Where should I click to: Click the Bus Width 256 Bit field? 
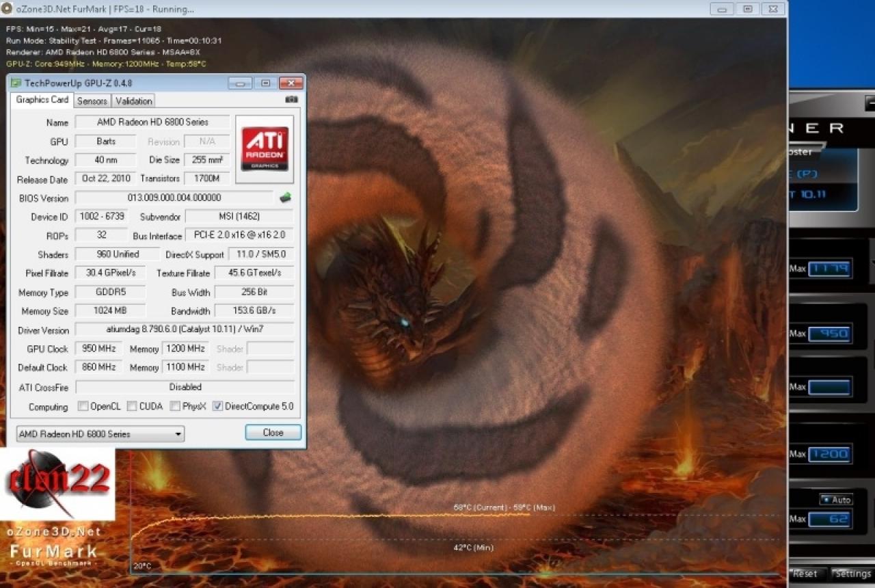(x=254, y=292)
